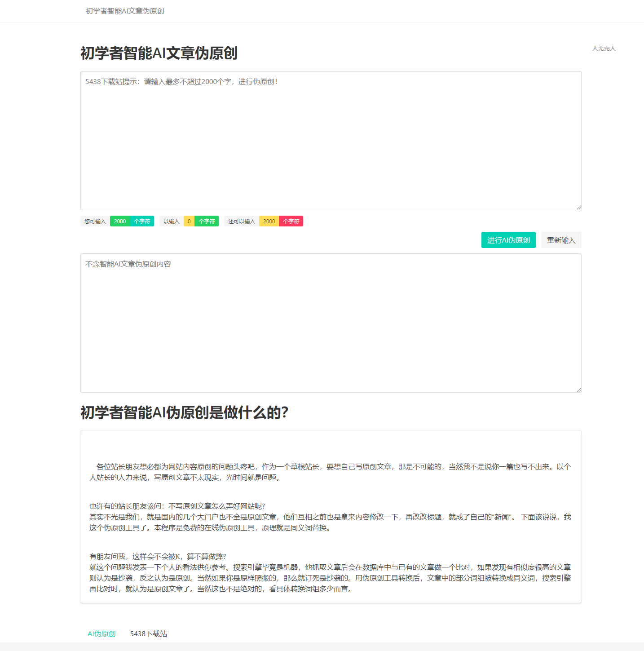Open the 初学者智能AI文章伪原创 navbar link

click(x=125, y=11)
